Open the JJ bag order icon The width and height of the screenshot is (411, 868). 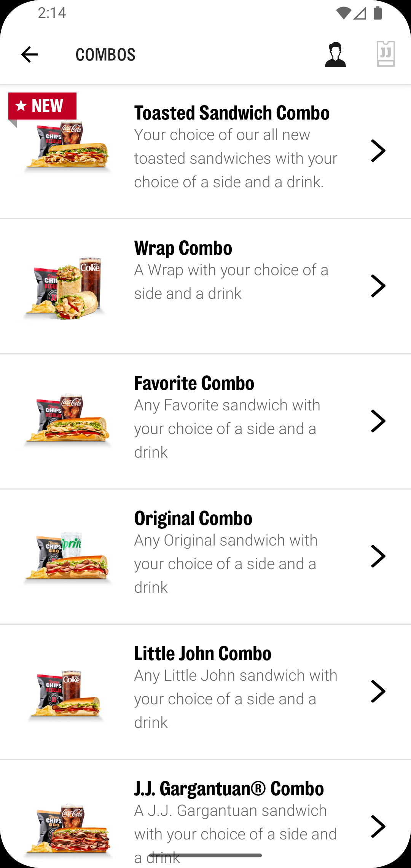[386, 54]
